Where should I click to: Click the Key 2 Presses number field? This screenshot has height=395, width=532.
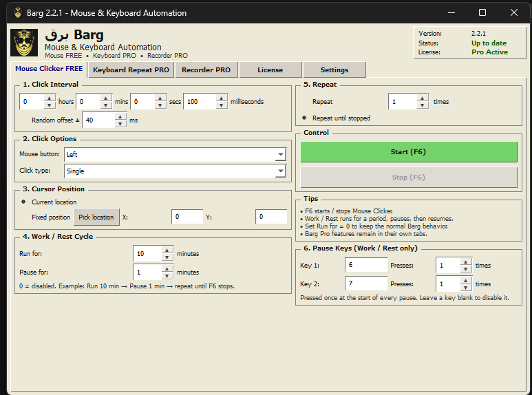449,284
